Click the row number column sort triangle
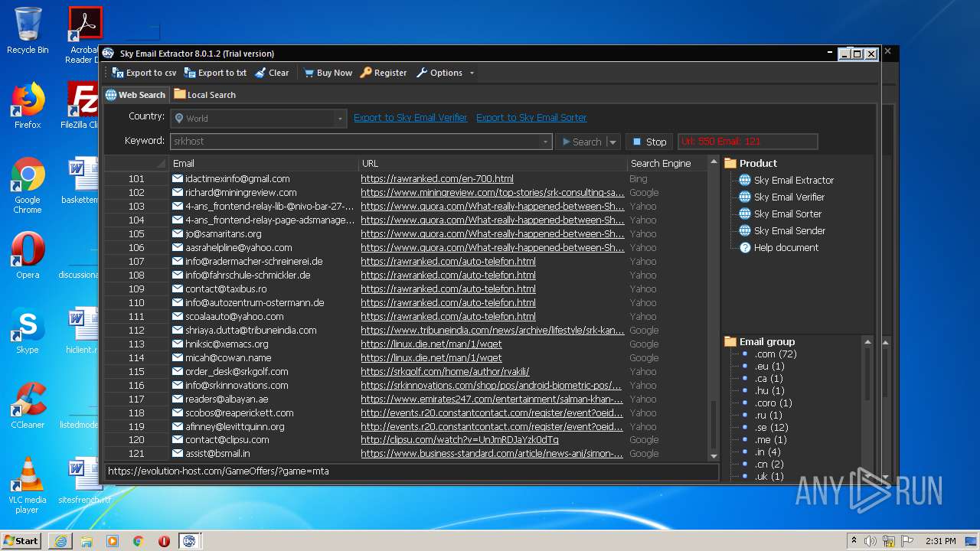The height and width of the screenshot is (551, 980). point(162,164)
